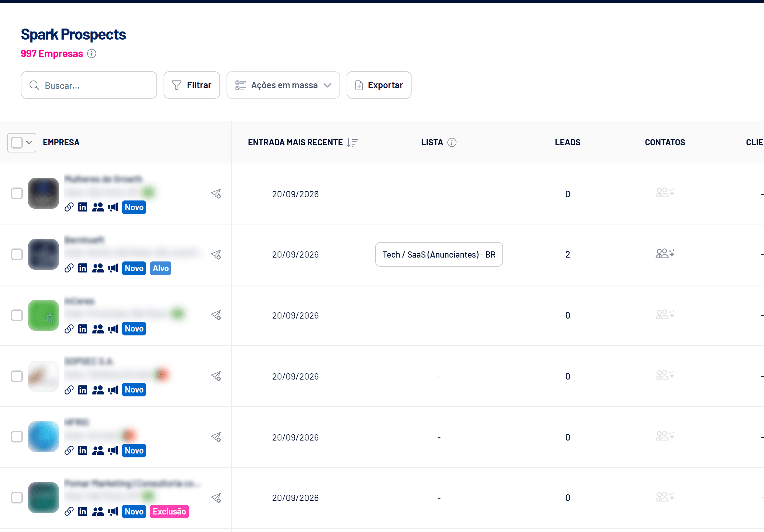
Task: Click contacts icon in the blue-logo company row
Action: (665, 436)
